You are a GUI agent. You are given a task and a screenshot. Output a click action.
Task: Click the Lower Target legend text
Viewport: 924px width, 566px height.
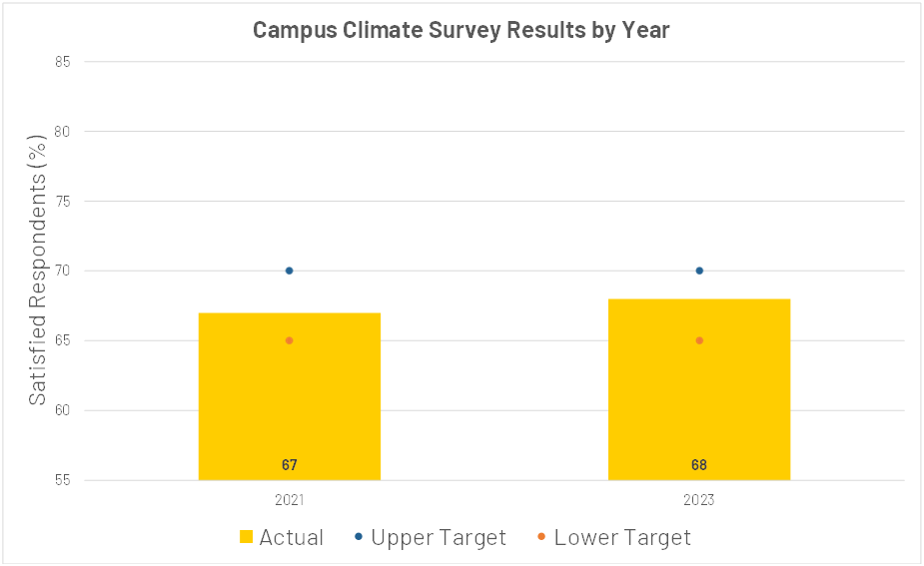(622, 537)
